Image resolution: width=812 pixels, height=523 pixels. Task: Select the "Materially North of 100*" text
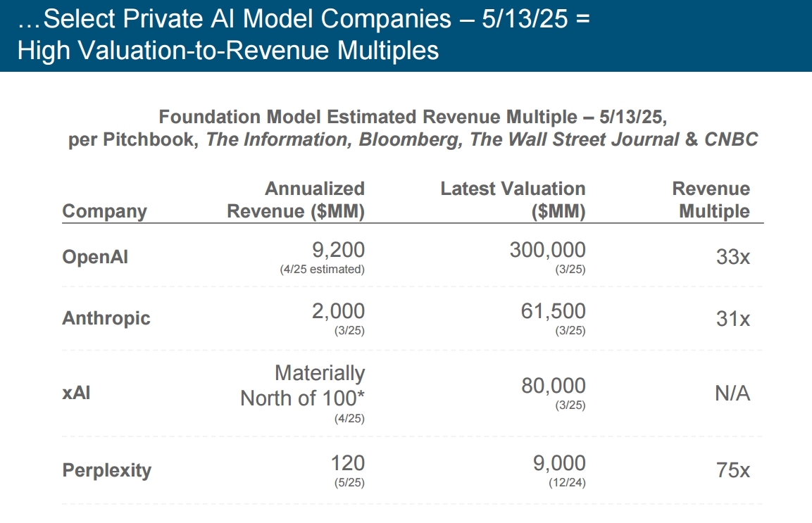(x=303, y=385)
